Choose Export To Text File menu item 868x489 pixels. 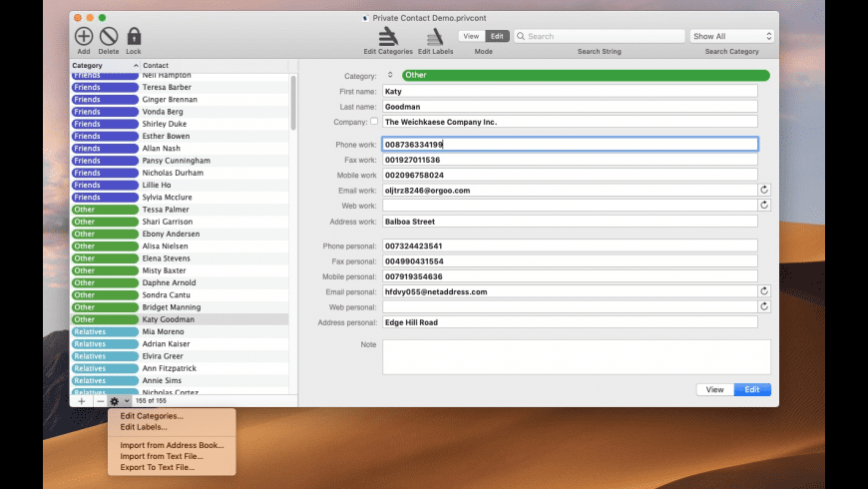click(x=158, y=467)
